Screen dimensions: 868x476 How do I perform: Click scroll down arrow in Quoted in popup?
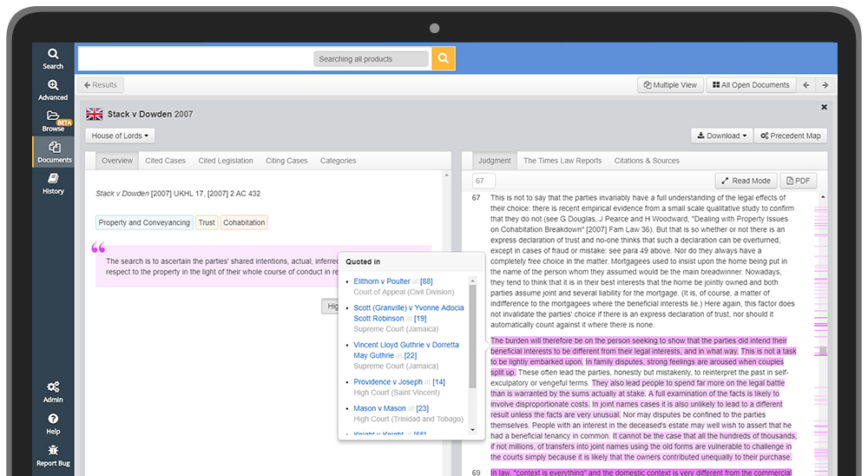(x=473, y=429)
